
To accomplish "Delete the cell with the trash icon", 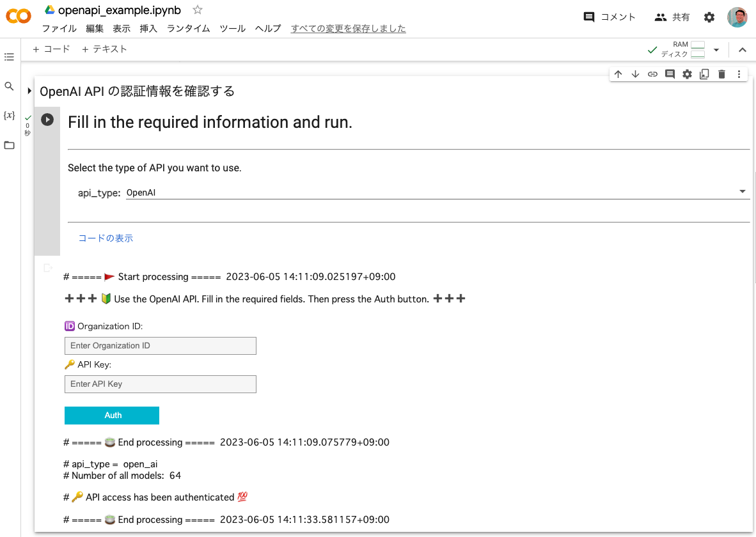I will click(721, 74).
